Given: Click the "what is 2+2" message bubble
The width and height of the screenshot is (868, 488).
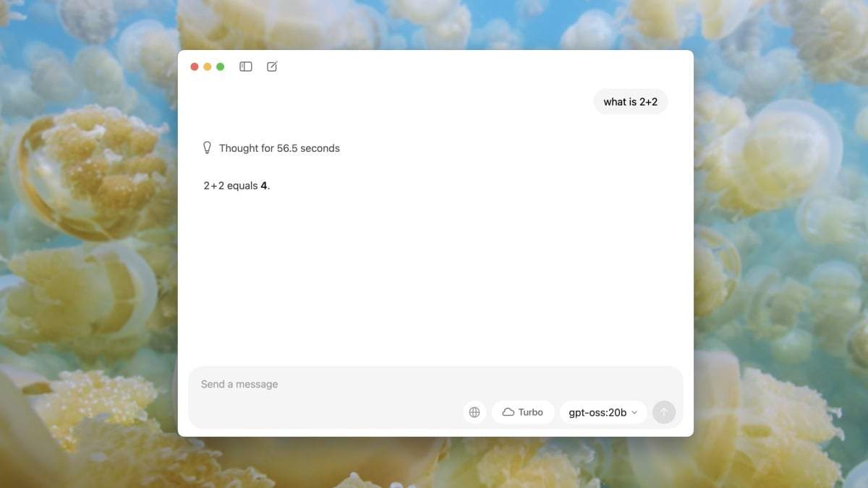Looking at the screenshot, I should 630,102.
